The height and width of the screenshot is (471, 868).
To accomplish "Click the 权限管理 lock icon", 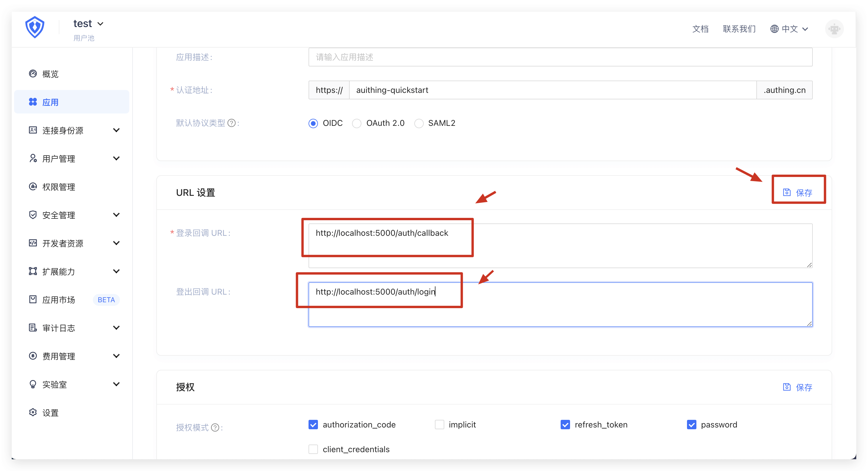I will pos(33,187).
